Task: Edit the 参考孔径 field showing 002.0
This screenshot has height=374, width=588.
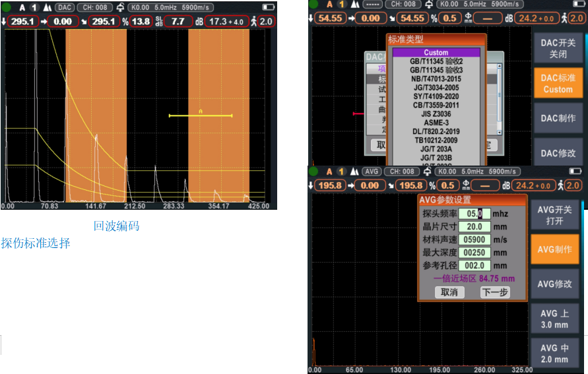Action: tap(474, 266)
